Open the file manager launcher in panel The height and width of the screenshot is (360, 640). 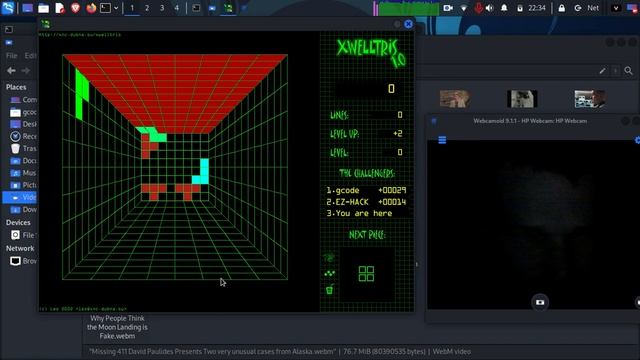(x=44, y=8)
